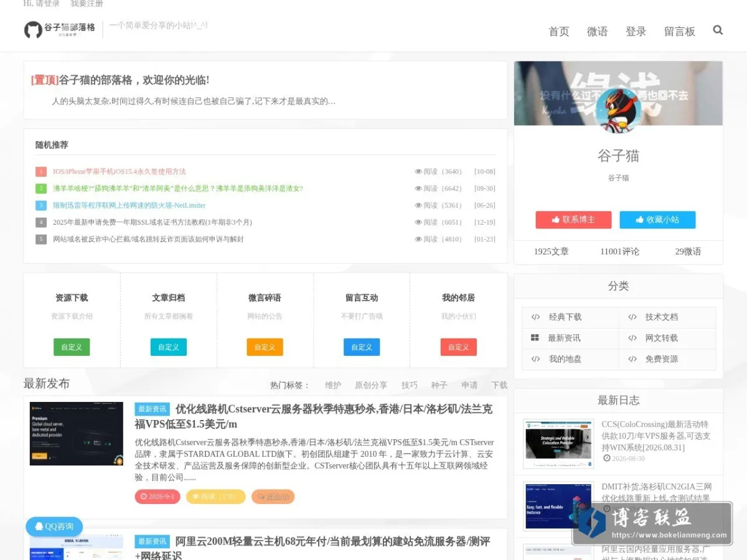Click number 3 badge in 随机推荐 list
Viewport: 747px width, 560px height.
(41, 205)
